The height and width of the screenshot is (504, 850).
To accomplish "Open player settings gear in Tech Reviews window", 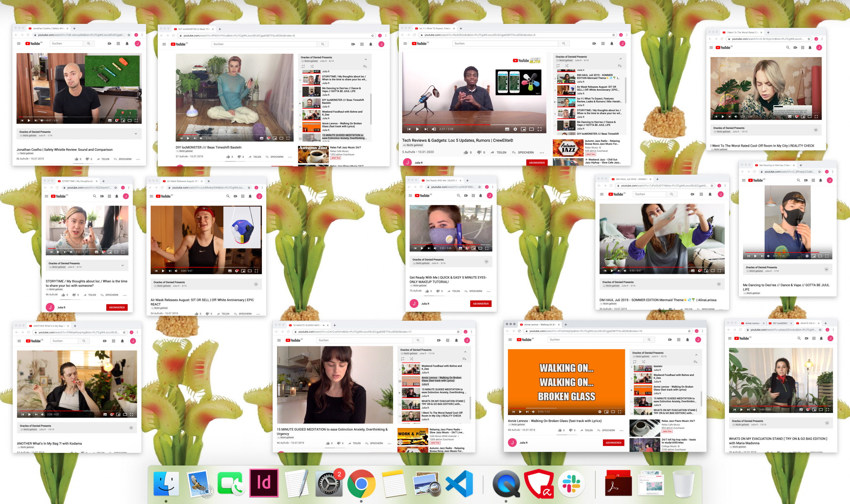I will 515,129.
